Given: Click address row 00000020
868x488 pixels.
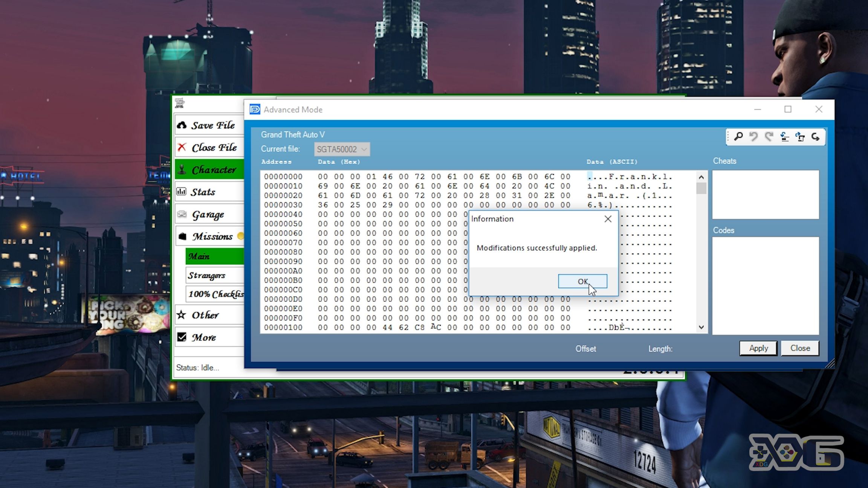Looking at the screenshot, I should (x=283, y=195).
